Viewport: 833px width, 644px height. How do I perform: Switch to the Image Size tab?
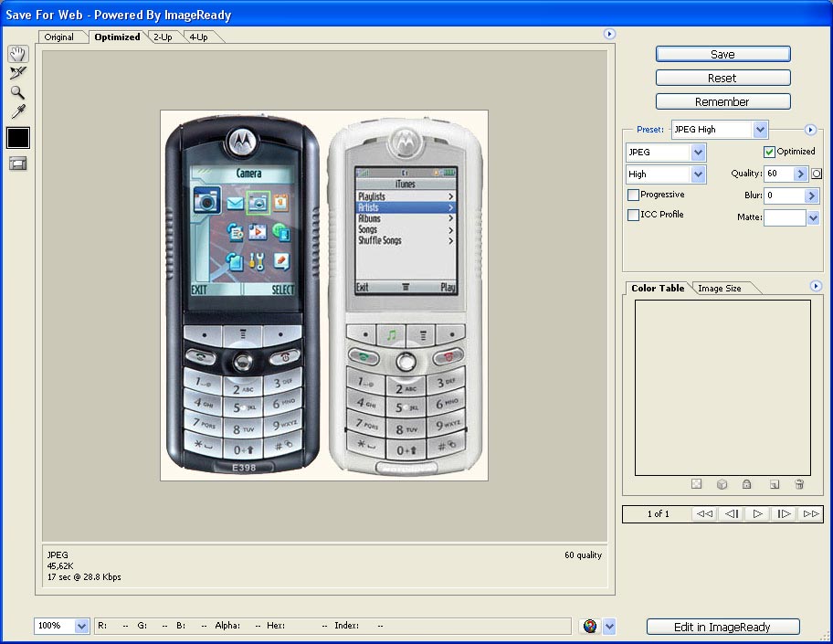tap(720, 288)
